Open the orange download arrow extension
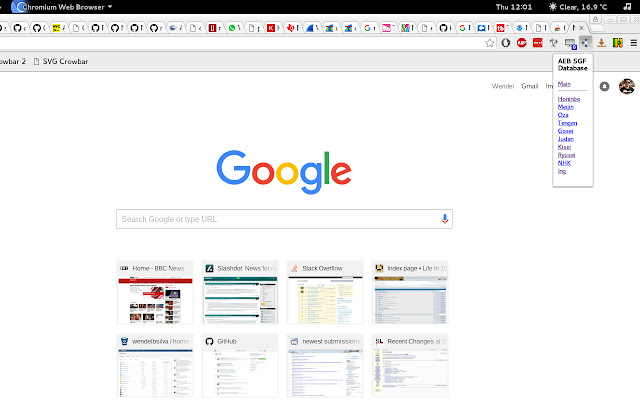Image resolution: width=640 pixels, height=400 pixels. click(601, 43)
